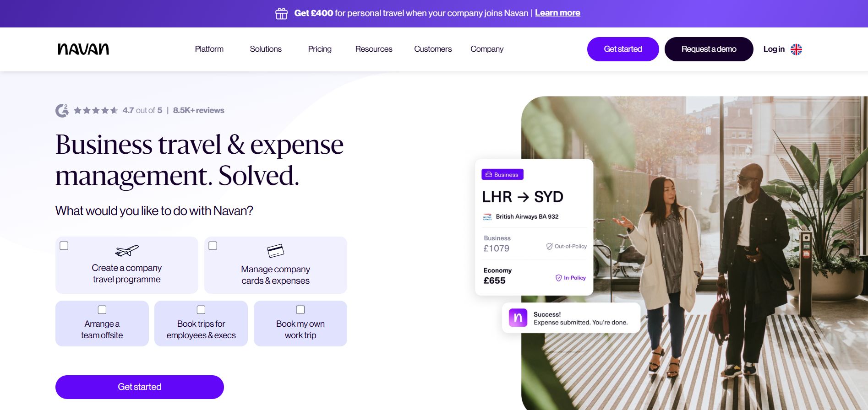Click the purple Navan 'n' success icon

[518, 318]
